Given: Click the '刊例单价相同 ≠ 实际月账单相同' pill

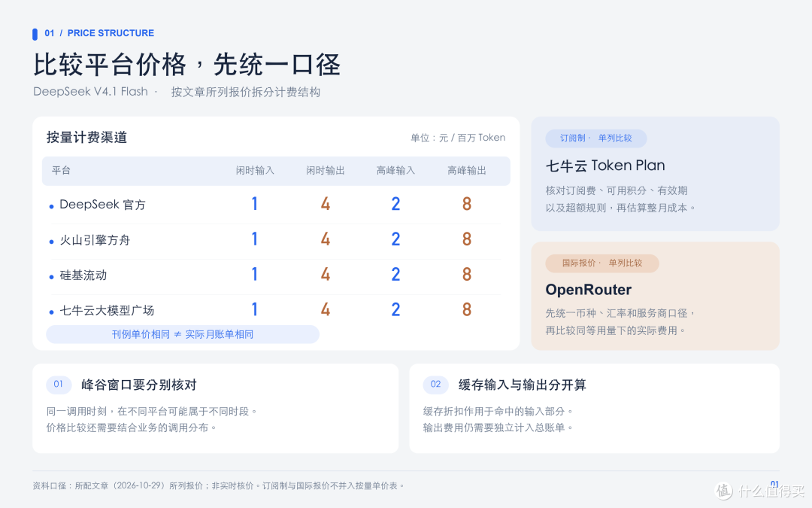Looking at the screenshot, I should [x=183, y=334].
